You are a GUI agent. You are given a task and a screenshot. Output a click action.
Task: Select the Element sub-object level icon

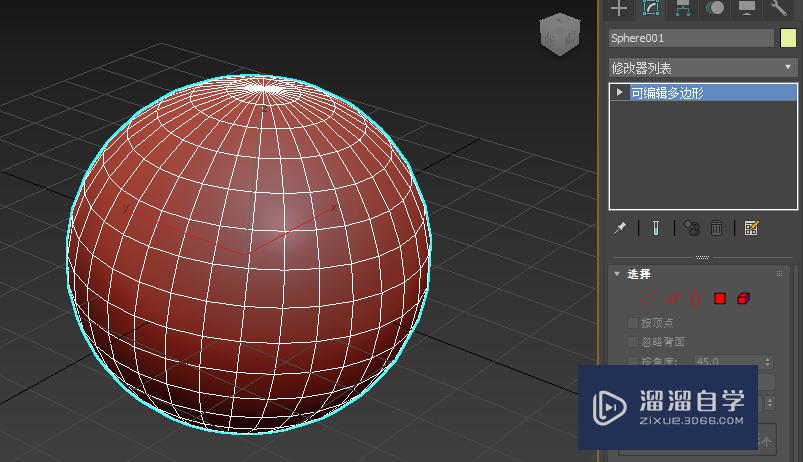pyautogui.click(x=743, y=298)
